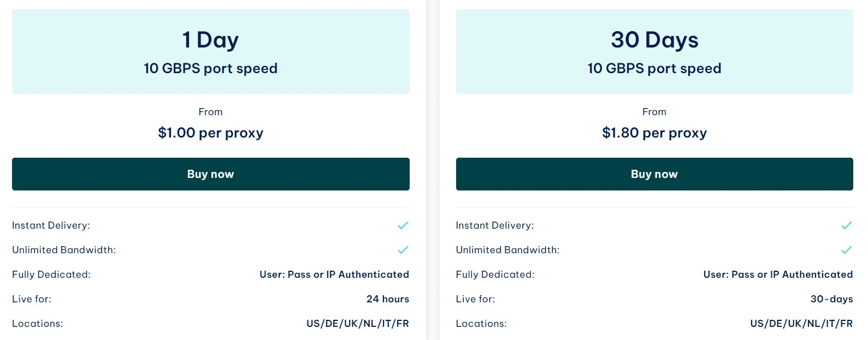Click the 30-days value text
Viewport: 868px width, 340px height.
tap(831, 299)
